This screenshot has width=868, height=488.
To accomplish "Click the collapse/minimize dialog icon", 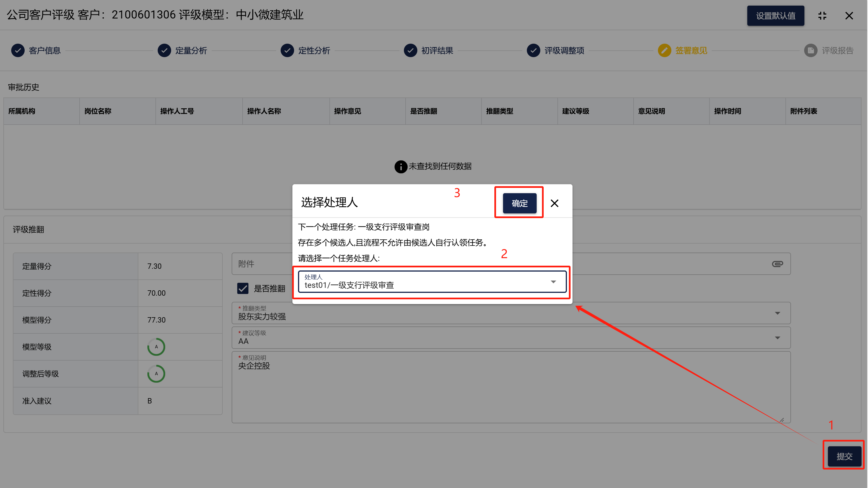I will tap(822, 15).
